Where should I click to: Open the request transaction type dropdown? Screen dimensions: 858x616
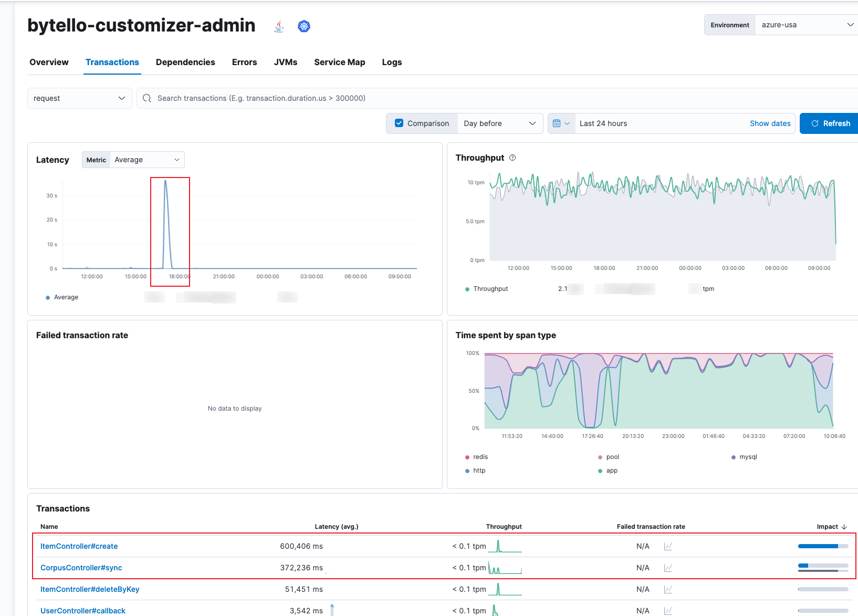click(79, 98)
